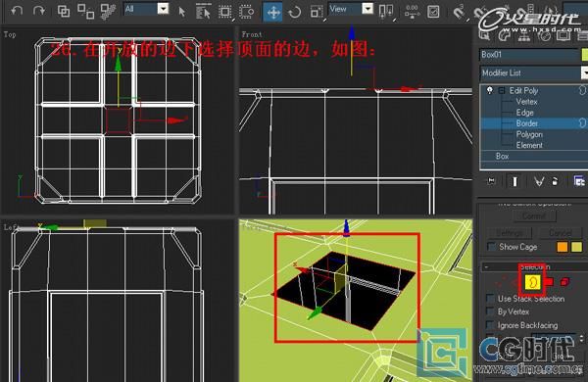Image resolution: width=588 pixels, height=382 pixels.
Task: Click the Use Pivot Point Center icon
Action: (x=386, y=11)
